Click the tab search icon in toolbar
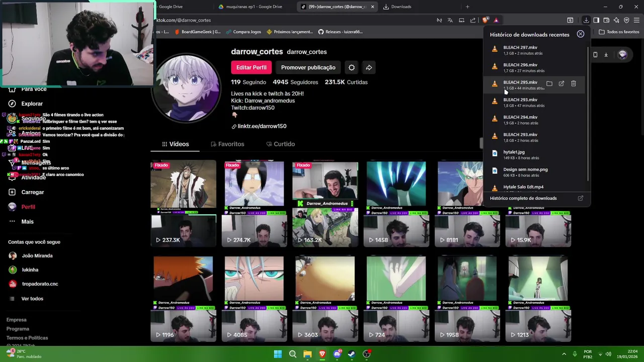Screen dimensions: 644x362 pyautogui.click(x=570, y=20)
